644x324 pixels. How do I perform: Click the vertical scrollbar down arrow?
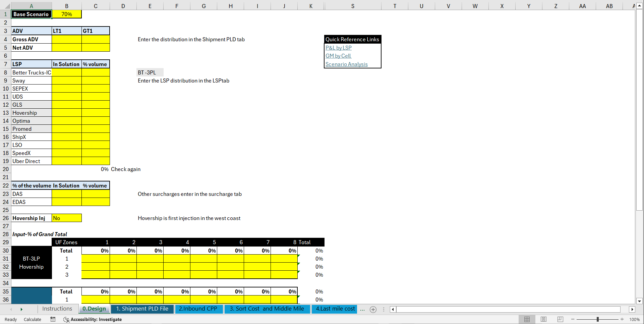click(x=640, y=301)
